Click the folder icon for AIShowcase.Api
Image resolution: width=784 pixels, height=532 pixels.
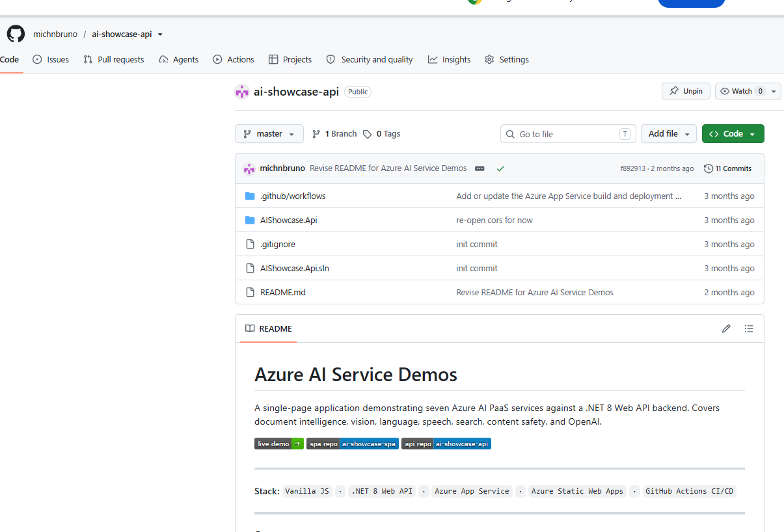point(250,220)
